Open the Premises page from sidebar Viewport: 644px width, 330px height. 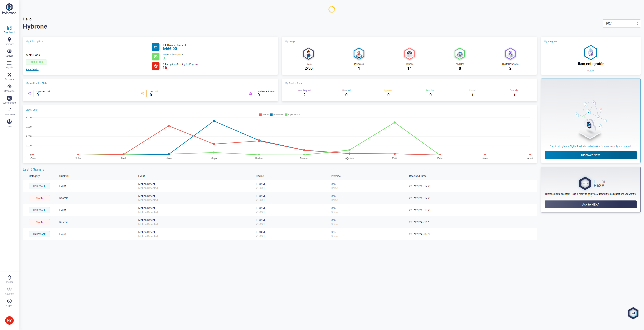[9, 41]
